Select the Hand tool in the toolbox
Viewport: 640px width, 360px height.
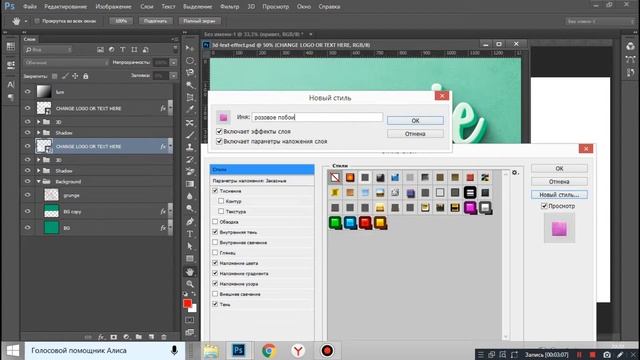tap(190, 272)
